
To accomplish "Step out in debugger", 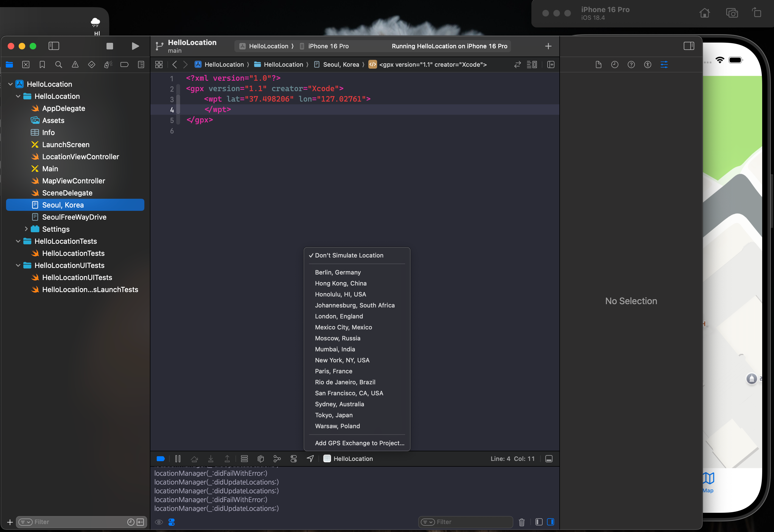I will point(227,459).
